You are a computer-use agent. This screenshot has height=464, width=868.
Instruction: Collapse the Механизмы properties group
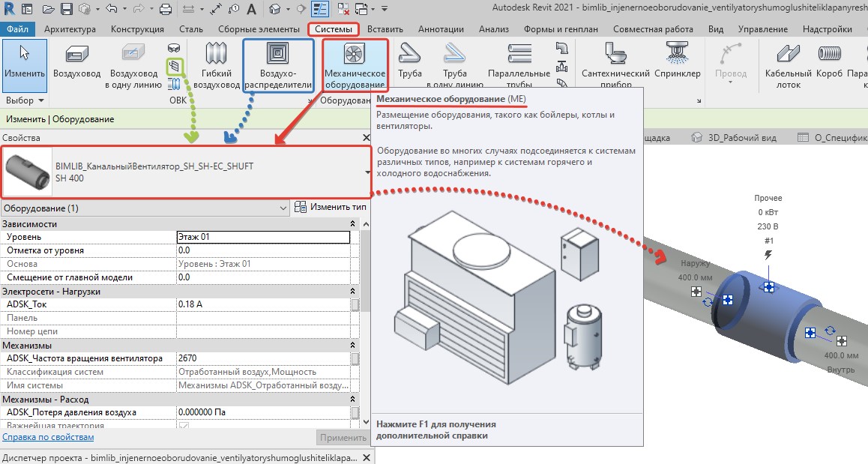pos(352,345)
